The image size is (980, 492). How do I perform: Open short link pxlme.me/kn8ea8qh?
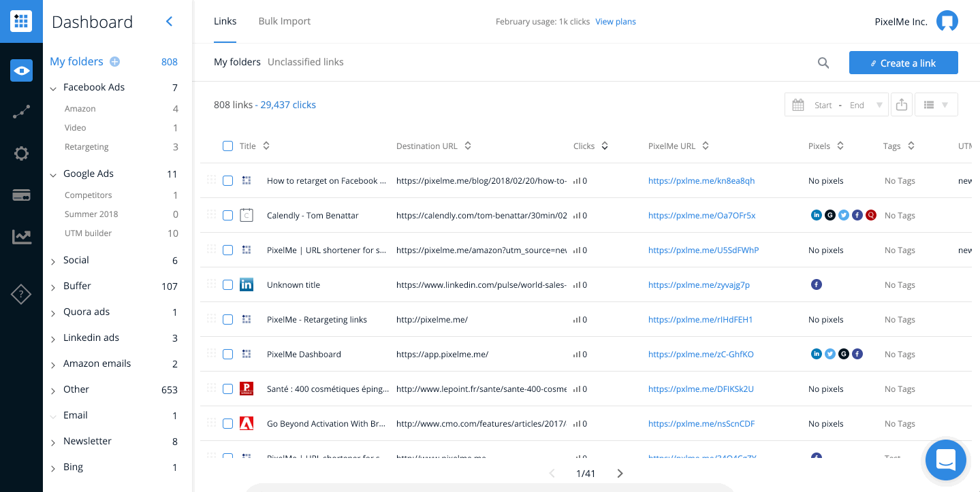pyautogui.click(x=701, y=181)
